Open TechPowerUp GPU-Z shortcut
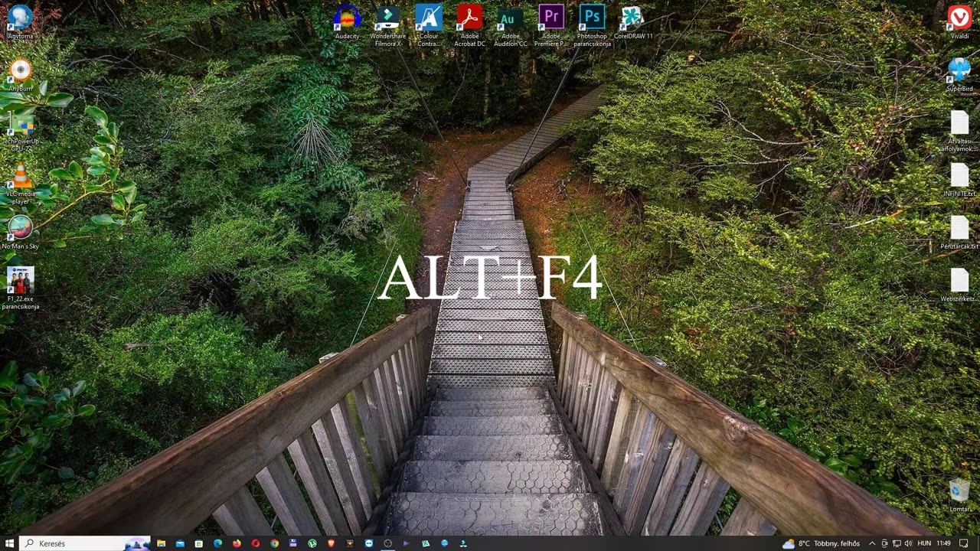Viewport: 980px width, 551px height. pos(21,130)
